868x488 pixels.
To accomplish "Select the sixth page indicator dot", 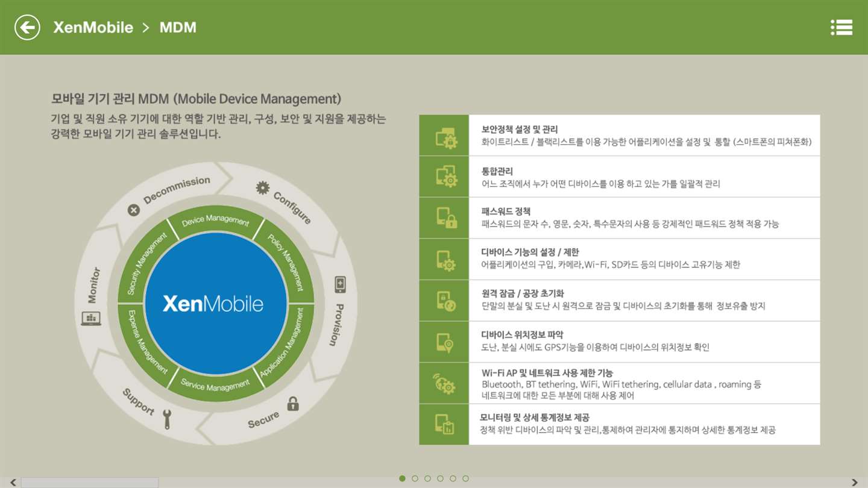I will point(465,478).
